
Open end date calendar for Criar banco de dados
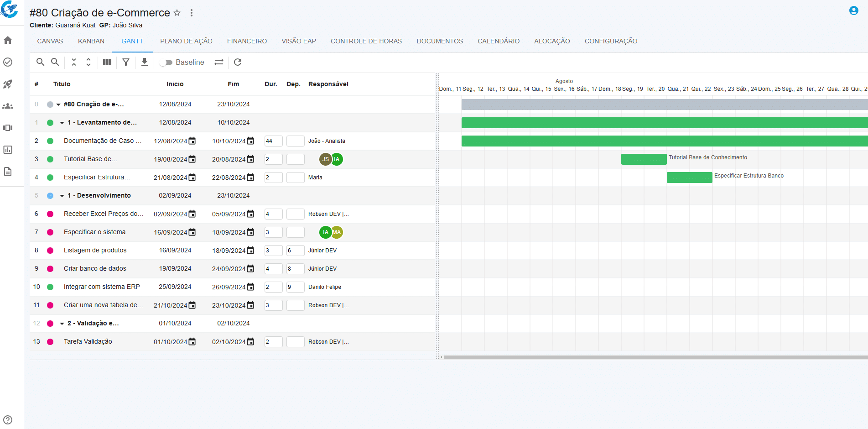pos(250,269)
